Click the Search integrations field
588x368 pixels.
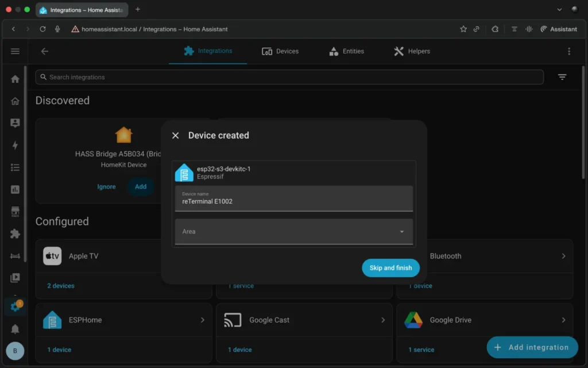tap(289, 77)
